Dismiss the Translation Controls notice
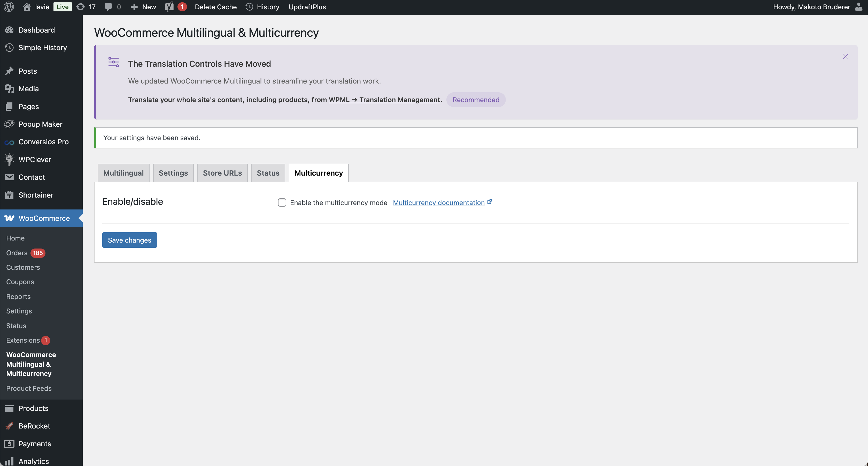The image size is (868, 466). [x=846, y=56]
